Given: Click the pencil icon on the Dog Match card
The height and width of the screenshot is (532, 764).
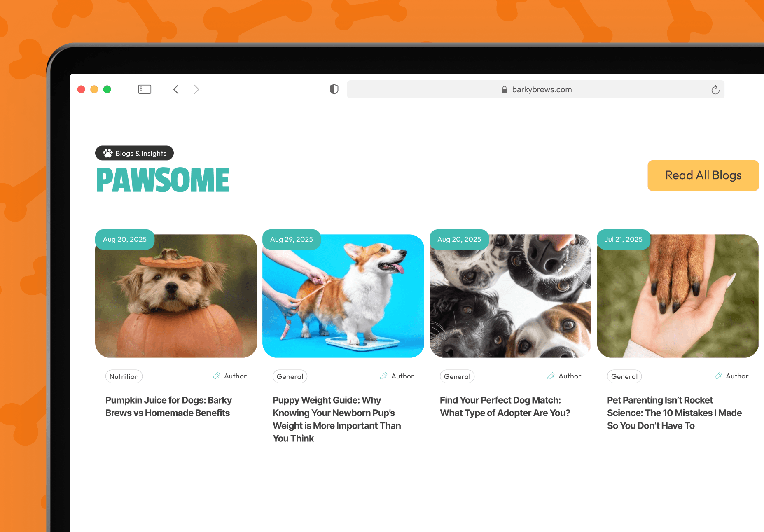Looking at the screenshot, I should (551, 376).
